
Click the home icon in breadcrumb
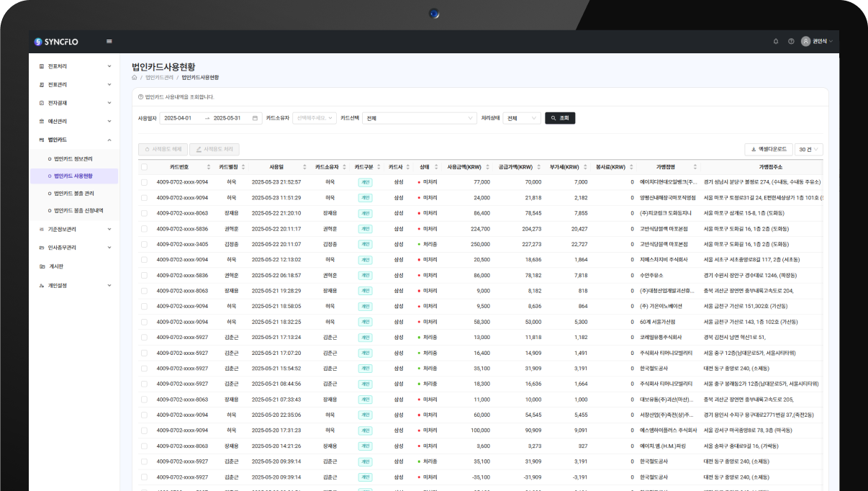coord(135,77)
